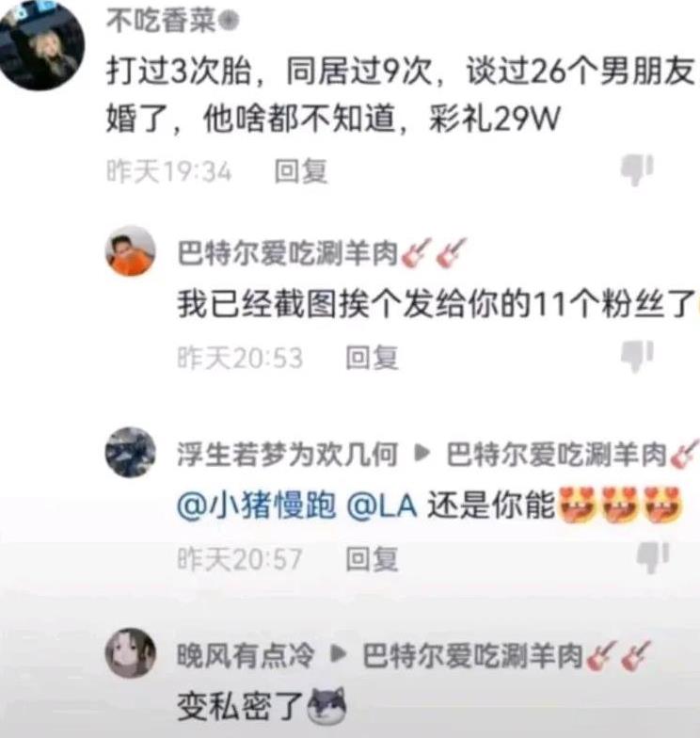The height and width of the screenshot is (738, 700).
Task: Dislike the reply posted at 20:57
Action: 653,557
